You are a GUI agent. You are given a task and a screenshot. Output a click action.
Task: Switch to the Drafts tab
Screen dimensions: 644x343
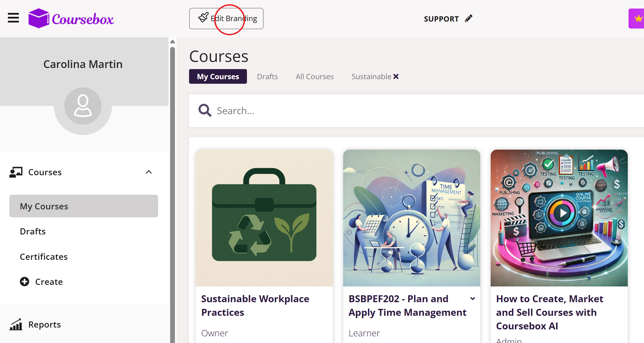click(267, 77)
